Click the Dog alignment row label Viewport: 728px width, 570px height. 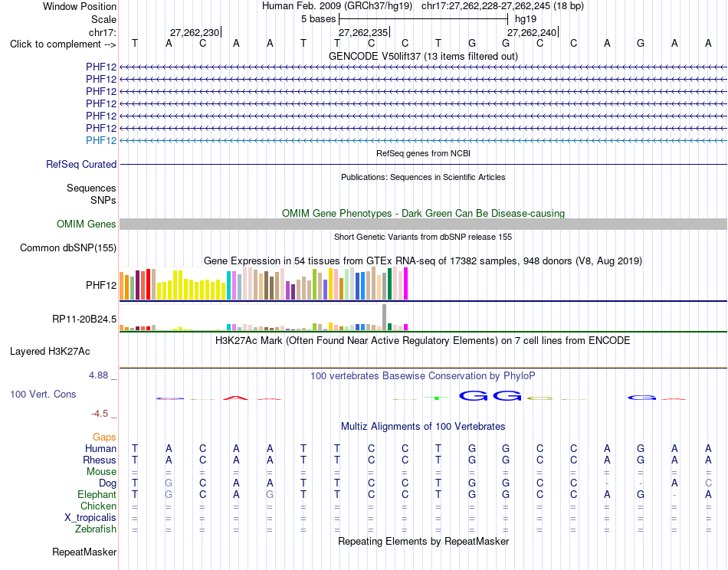click(108, 483)
